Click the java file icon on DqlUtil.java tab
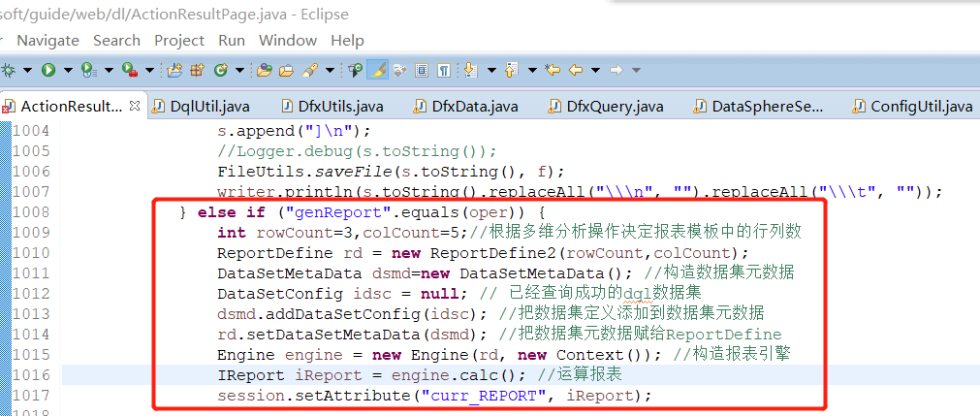 pyautogui.click(x=159, y=107)
